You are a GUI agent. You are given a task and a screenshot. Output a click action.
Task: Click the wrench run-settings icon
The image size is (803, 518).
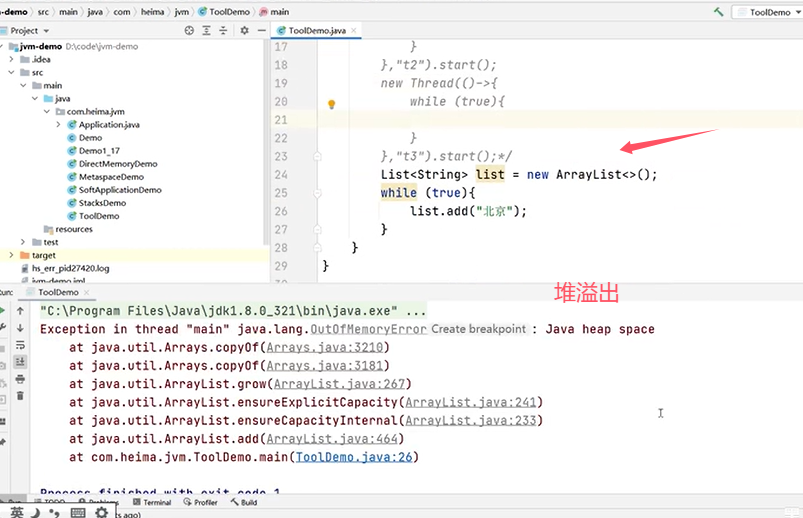3,327
